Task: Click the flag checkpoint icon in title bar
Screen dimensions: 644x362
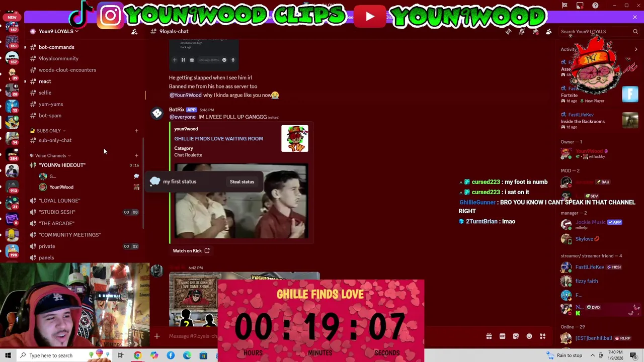Action: 565,5
